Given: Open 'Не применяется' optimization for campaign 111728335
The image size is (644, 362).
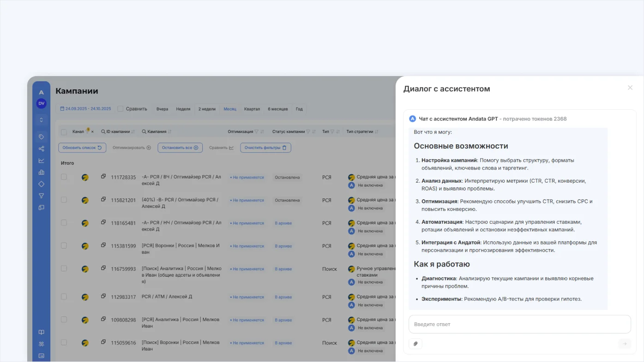Looking at the screenshot, I should point(247,177).
